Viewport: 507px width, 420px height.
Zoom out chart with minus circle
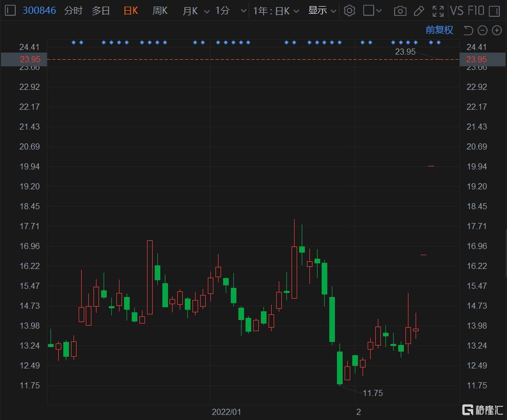(x=482, y=31)
